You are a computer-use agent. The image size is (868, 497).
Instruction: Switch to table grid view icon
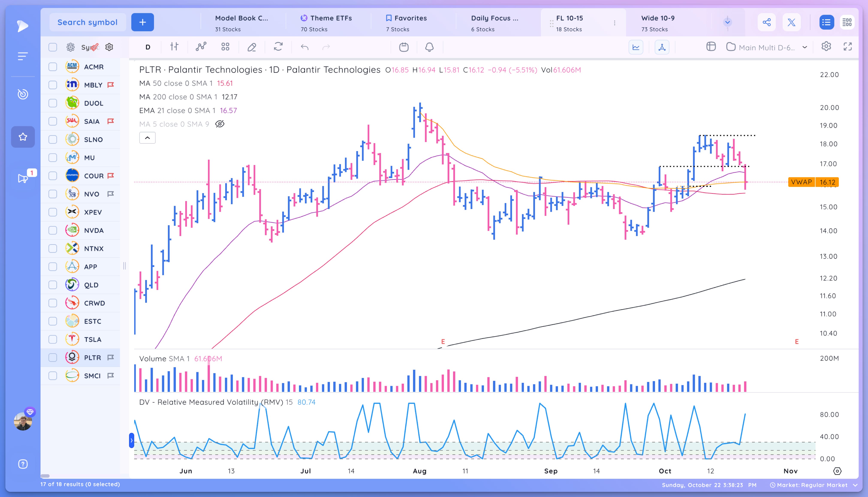(x=847, y=22)
